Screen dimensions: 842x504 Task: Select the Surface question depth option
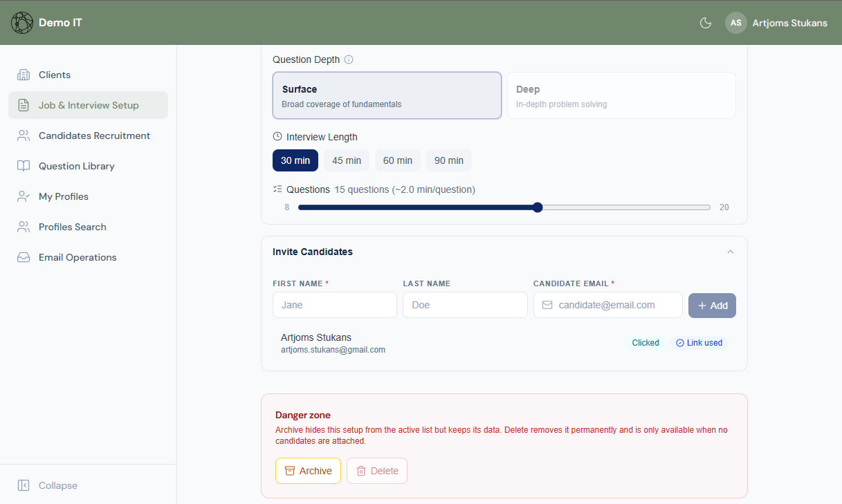click(387, 95)
